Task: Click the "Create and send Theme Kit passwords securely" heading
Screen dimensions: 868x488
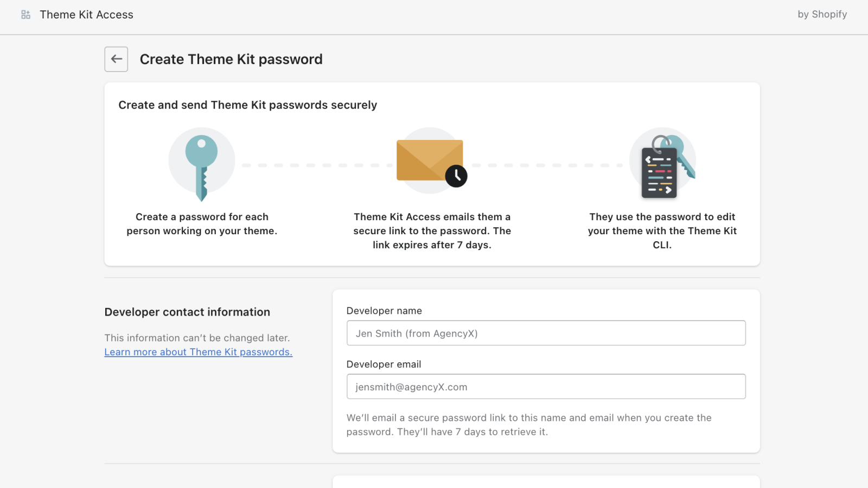Action: pos(247,105)
